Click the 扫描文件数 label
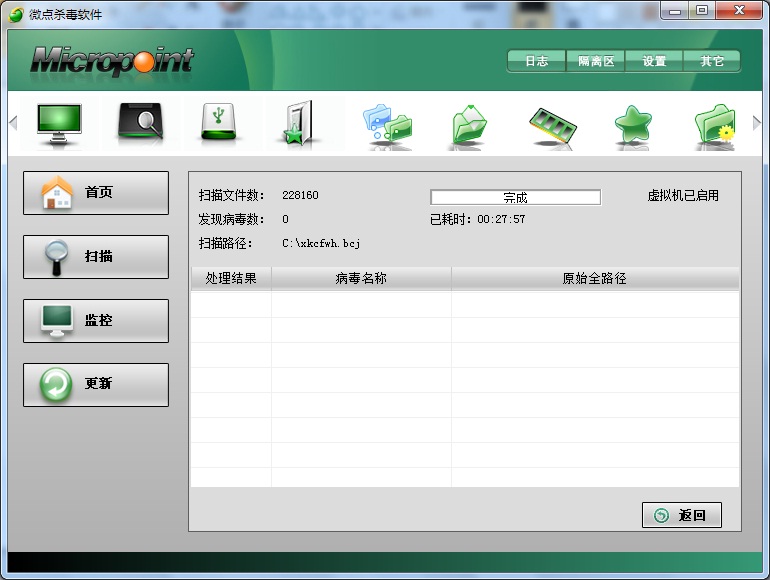770x580 pixels. pyautogui.click(x=231, y=195)
